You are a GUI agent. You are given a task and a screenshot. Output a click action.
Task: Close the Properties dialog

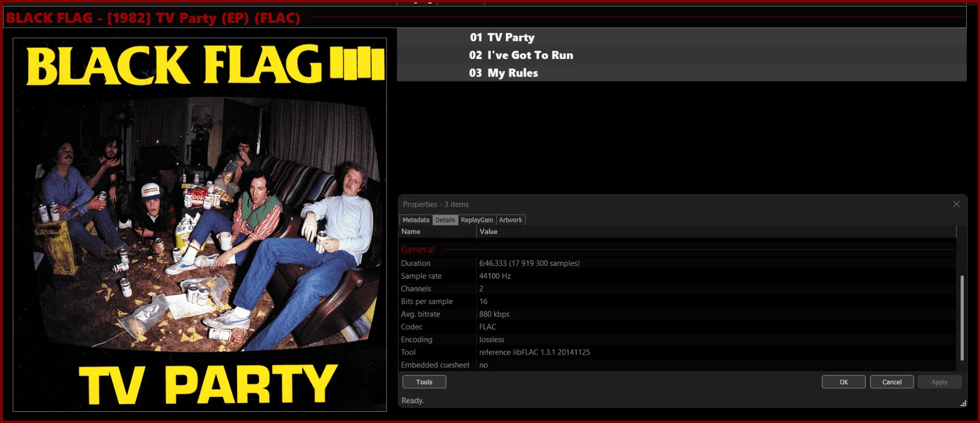click(x=957, y=204)
